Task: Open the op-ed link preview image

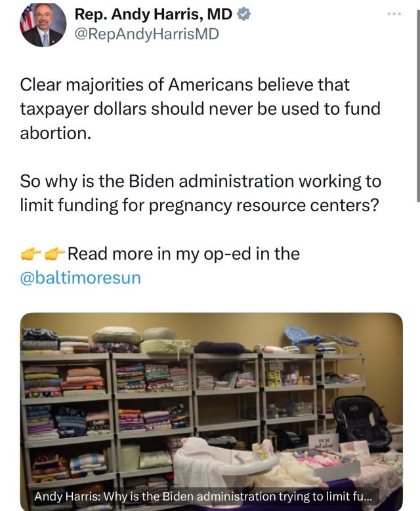Action: tap(211, 411)
